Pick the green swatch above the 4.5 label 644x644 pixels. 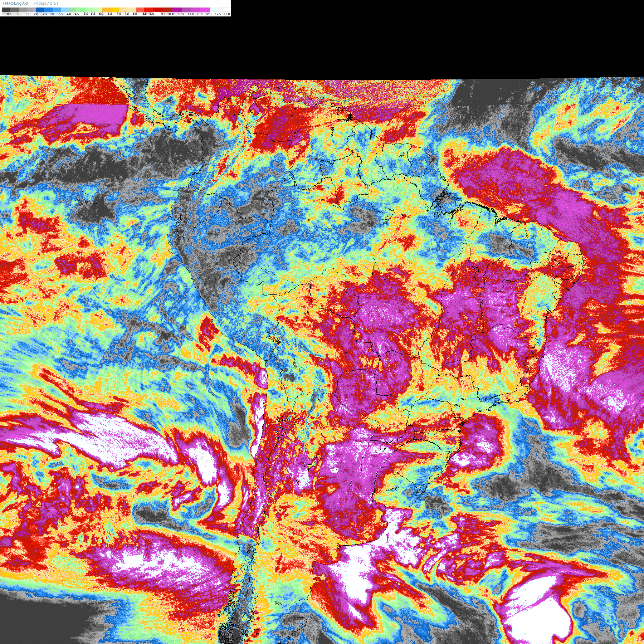click(x=73, y=10)
